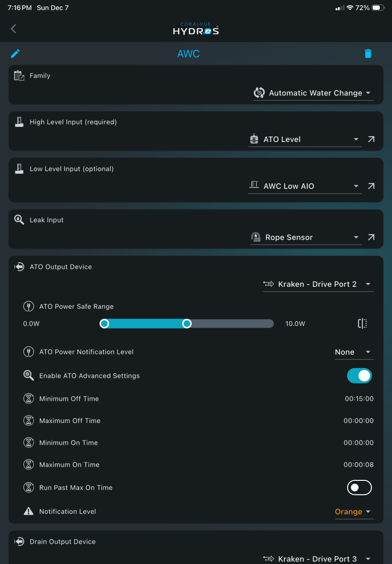Change Kraken - Drive Port 2 output dropdown

318,284
